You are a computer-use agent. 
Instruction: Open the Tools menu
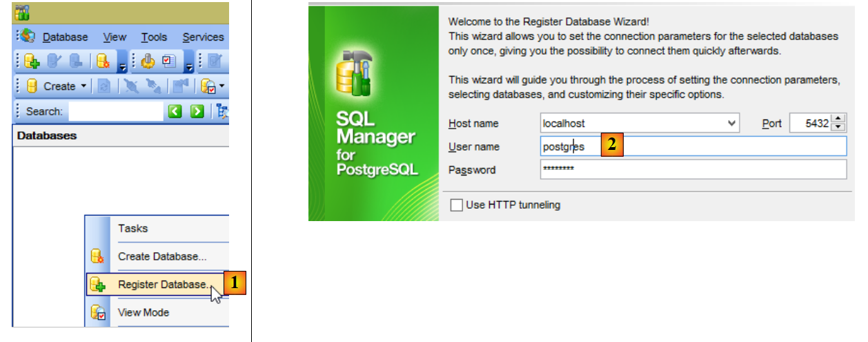click(155, 37)
